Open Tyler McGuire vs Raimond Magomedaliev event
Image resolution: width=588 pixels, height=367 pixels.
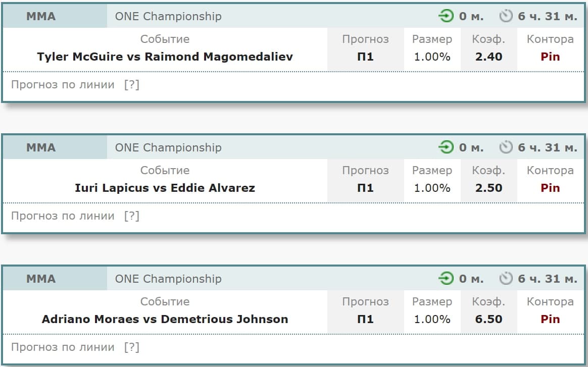tap(165, 57)
